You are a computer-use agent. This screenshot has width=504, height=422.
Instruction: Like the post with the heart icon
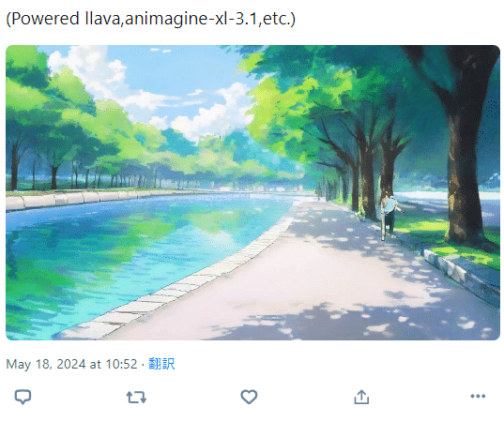point(249,397)
